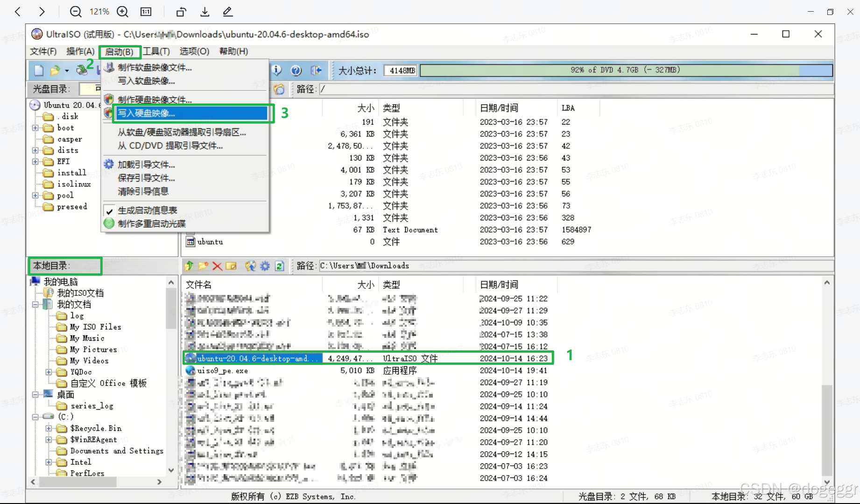Viewport: 860px width, 504px height.
Task: Select the Documents and Settings folder
Action: tap(117, 451)
